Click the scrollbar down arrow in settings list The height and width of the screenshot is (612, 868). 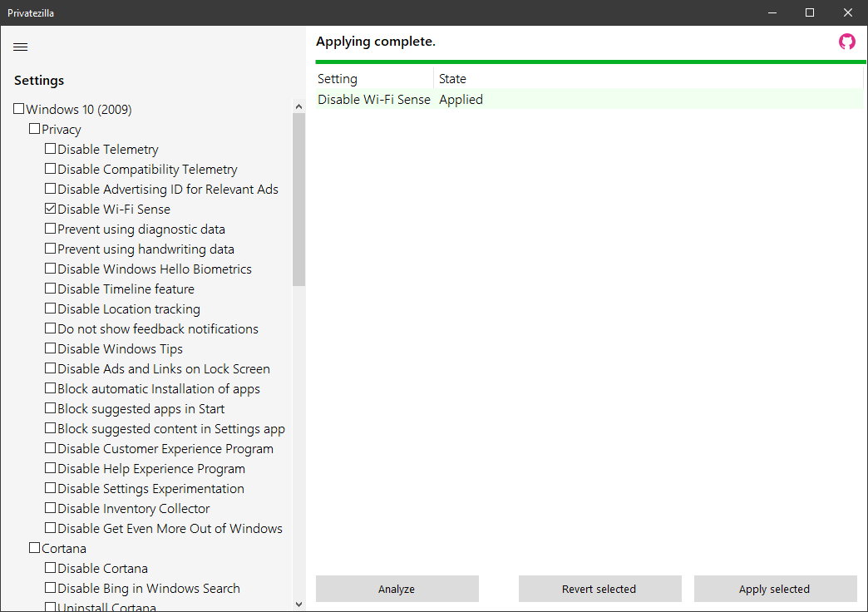pyautogui.click(x=298, y=605)
